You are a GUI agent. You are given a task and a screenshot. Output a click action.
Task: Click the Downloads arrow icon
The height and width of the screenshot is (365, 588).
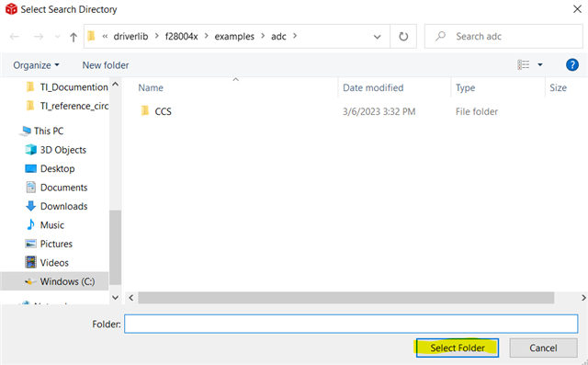point(30,206)
